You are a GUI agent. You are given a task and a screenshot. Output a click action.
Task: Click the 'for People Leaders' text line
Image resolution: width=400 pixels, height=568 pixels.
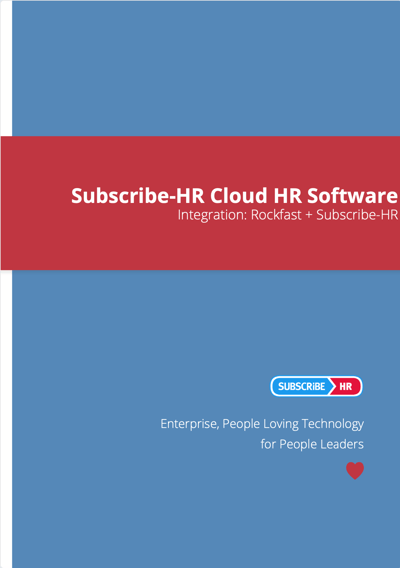[312, 444]
